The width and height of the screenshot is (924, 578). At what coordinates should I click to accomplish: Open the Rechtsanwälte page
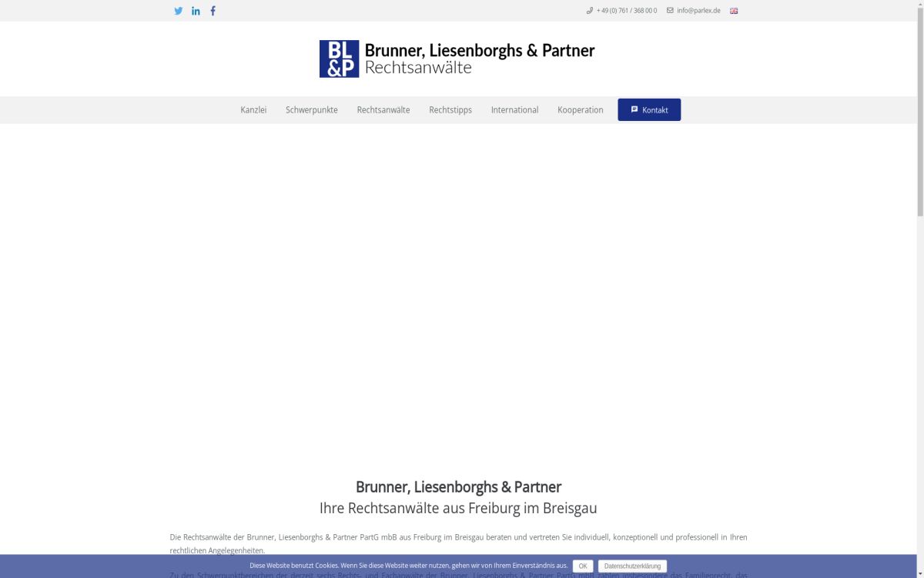pos(383,109)
